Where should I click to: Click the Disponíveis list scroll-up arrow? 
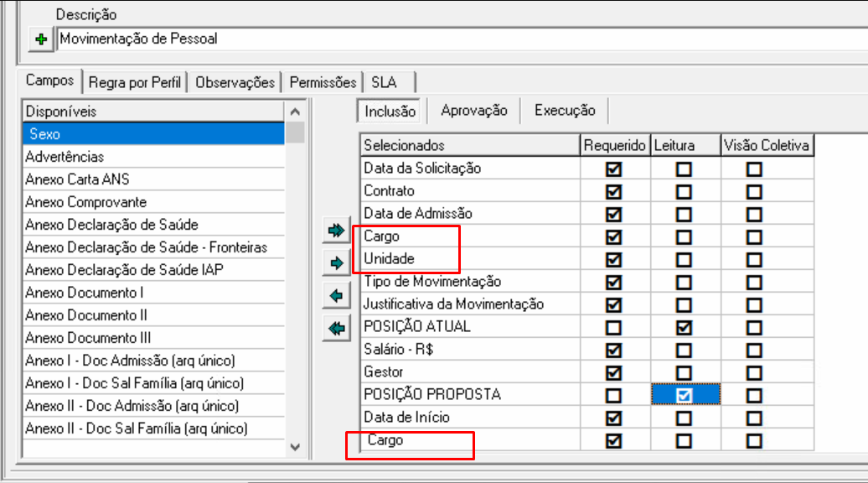tap(294, 112)
